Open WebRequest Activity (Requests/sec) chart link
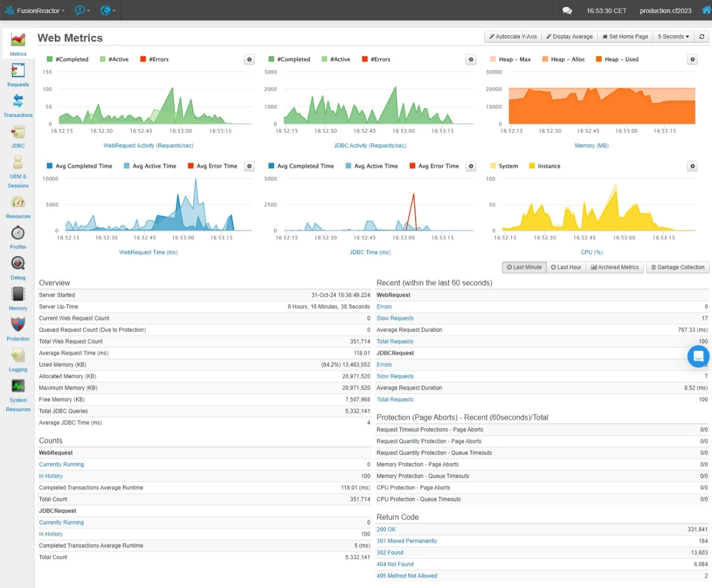The width and height of the screenshot is (712, 588). click(x=148, y=146)
